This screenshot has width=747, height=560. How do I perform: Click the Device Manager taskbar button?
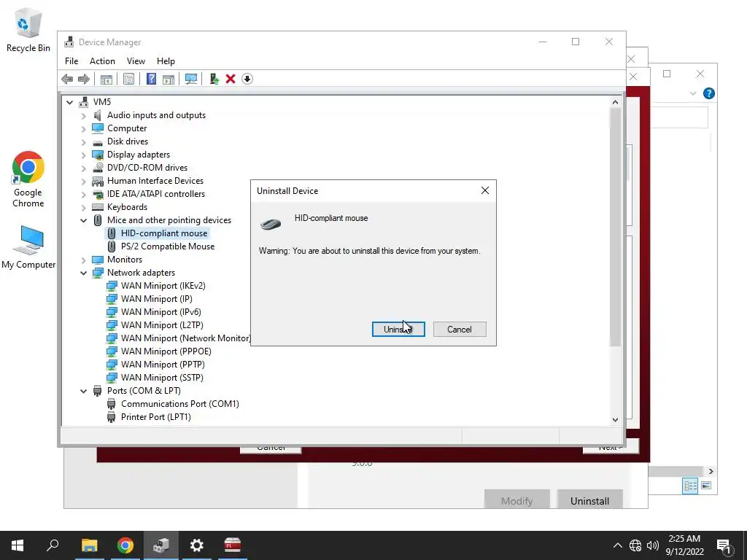pyautogui.click(x=161, y=545)
